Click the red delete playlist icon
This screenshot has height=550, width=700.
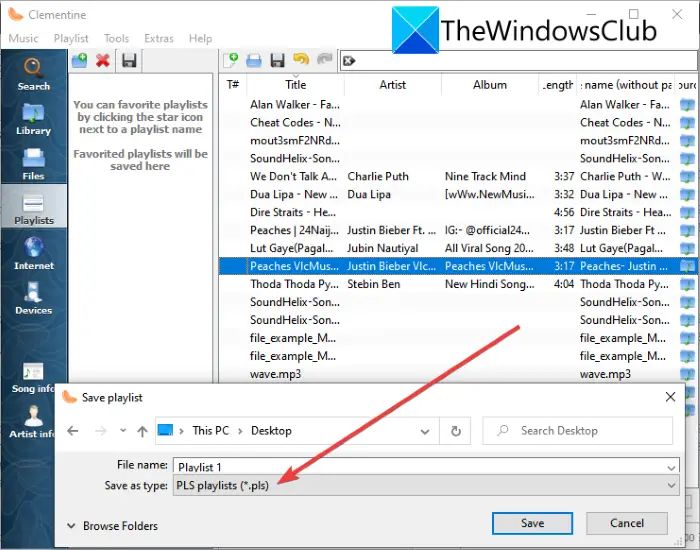tap(103, 60)
